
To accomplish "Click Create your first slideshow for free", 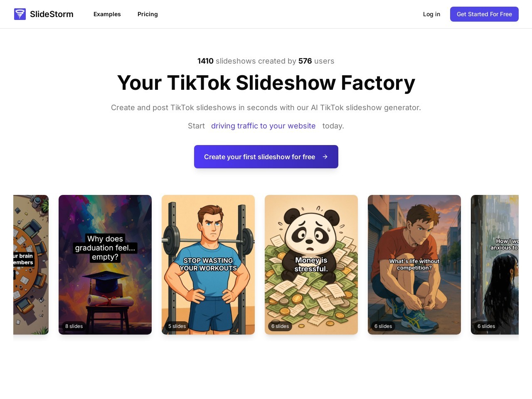I will pyautogui.click(x=266, y=157).
